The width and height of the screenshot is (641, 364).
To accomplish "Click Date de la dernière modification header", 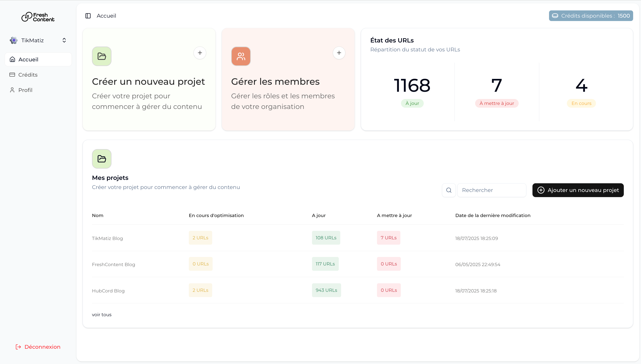I will pos(493,215).
